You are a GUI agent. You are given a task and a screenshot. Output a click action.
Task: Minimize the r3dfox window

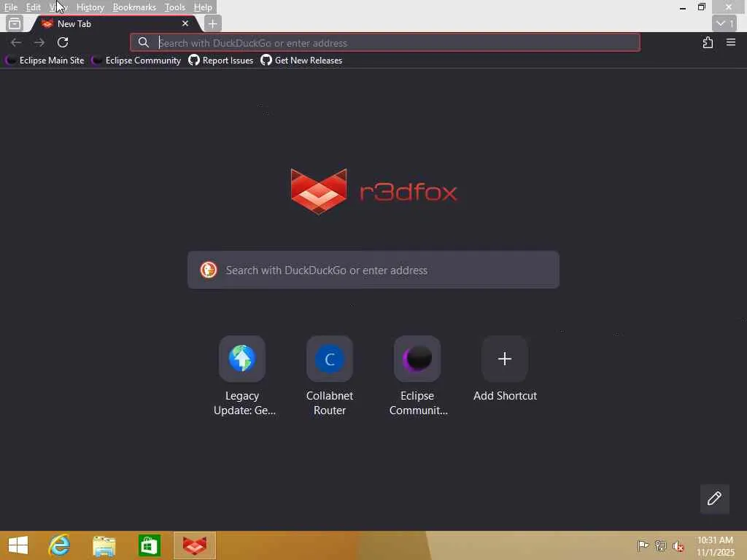point(683,7)
